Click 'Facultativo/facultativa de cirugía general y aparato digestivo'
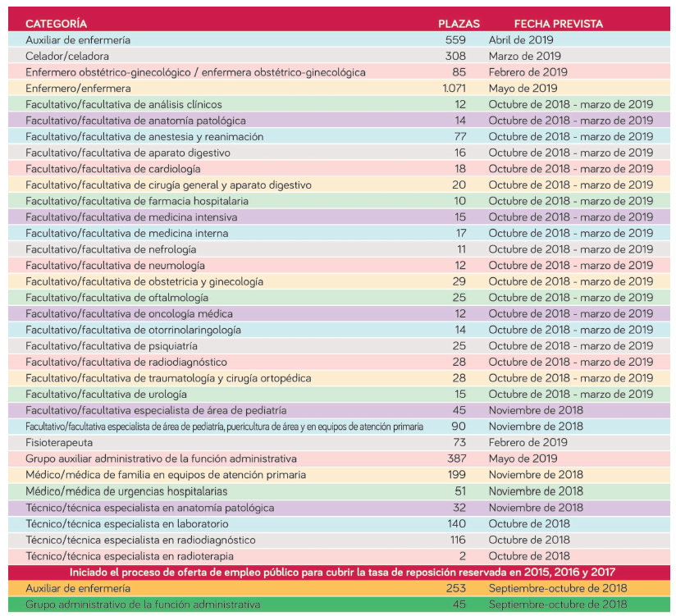676x616 pixels. [168, 185]
